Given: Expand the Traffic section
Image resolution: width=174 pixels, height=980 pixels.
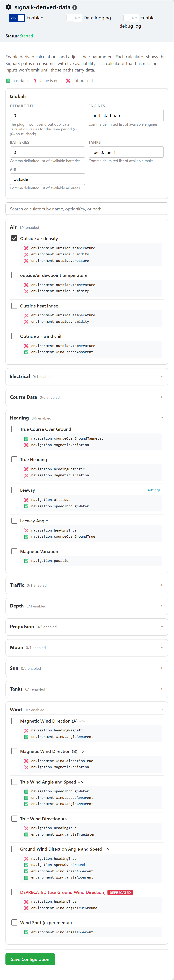Looking at the screenshot, I should 87,585.
